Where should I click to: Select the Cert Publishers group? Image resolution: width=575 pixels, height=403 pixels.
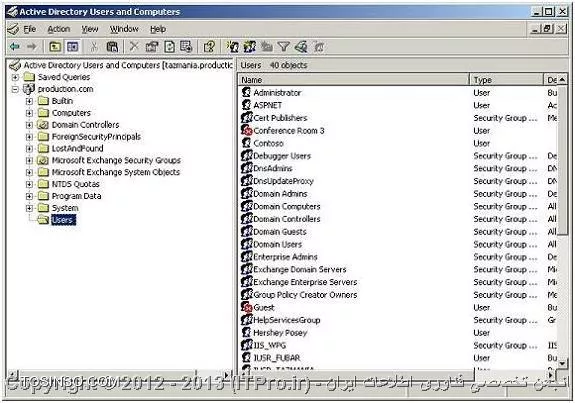280,118
